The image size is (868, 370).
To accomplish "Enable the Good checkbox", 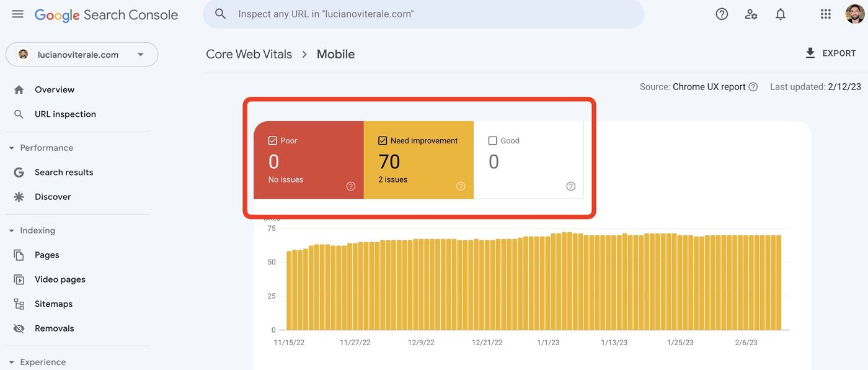I will click(493, 141).
